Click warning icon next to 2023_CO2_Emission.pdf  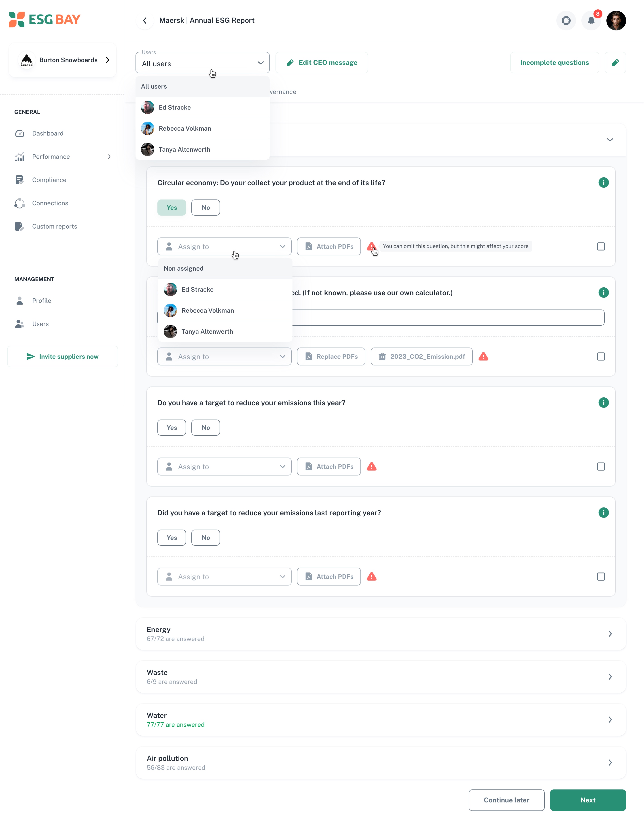click(x=483, y=357)
